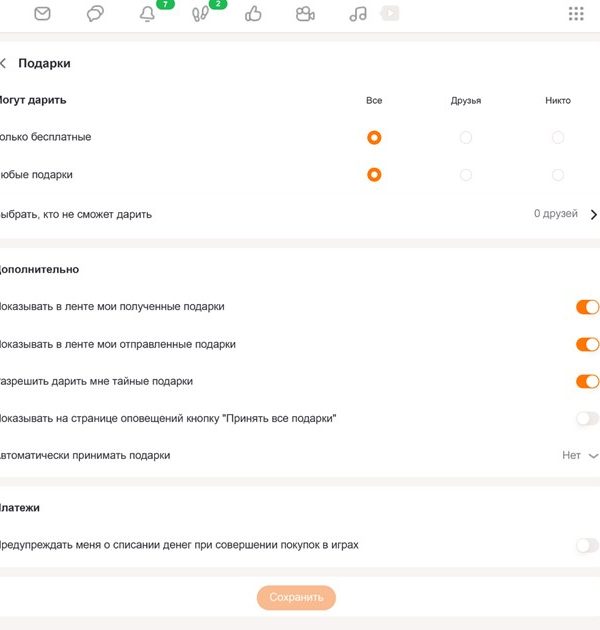Open the music note icon

point(358,14)
